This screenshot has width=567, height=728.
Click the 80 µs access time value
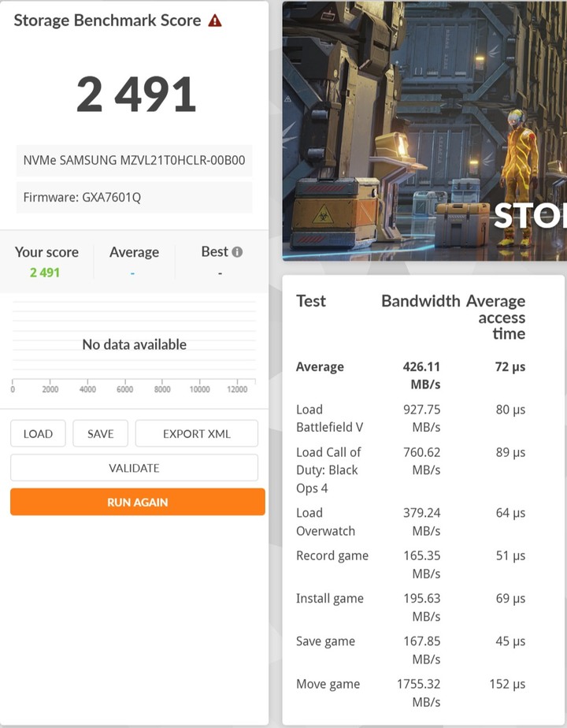(x=510, y=410)
